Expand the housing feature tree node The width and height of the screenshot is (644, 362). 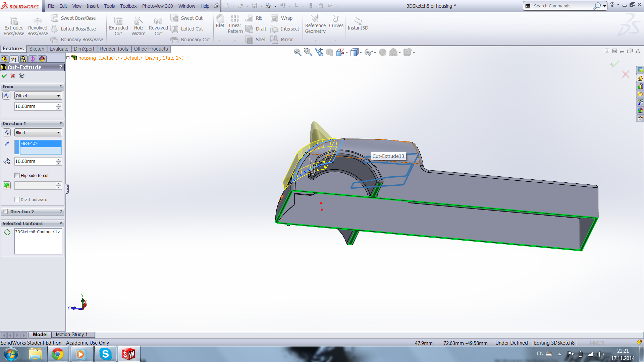pyautogui.click(x=68, y=58)
